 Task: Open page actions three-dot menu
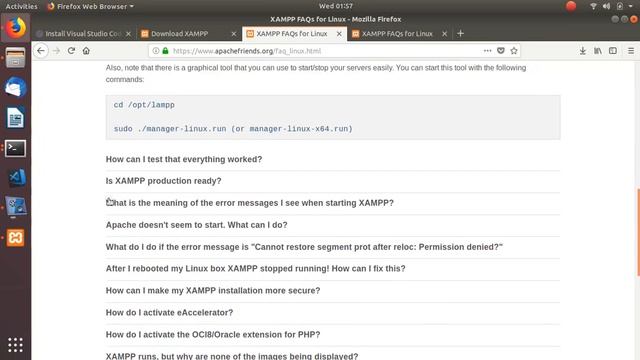(x=487, y=51)
